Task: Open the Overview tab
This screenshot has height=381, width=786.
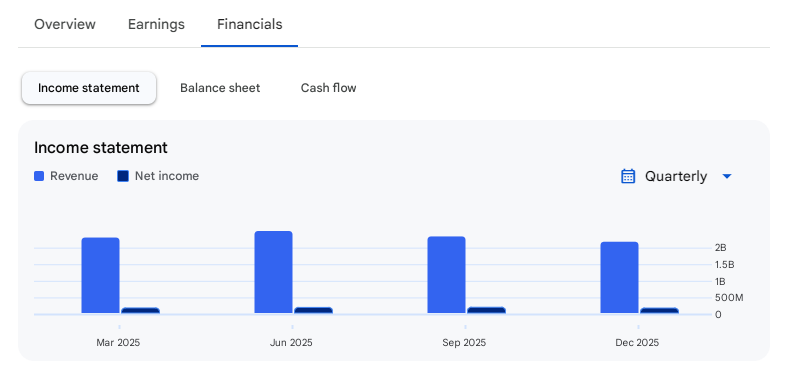Action: click(x=65, y=24)
